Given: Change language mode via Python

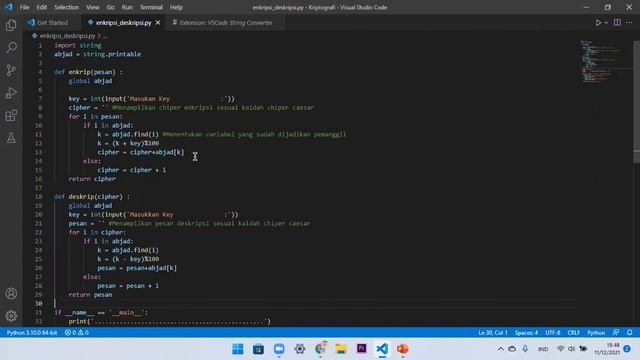Looking at the screenshot, I should [x=596, y=333].
